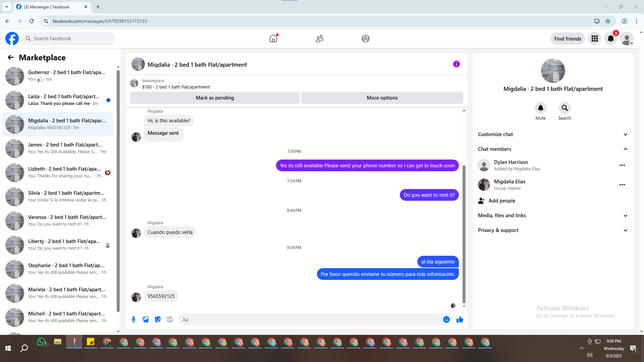Open the volume control in tray
644x362 pixels.
pos(590,355)
